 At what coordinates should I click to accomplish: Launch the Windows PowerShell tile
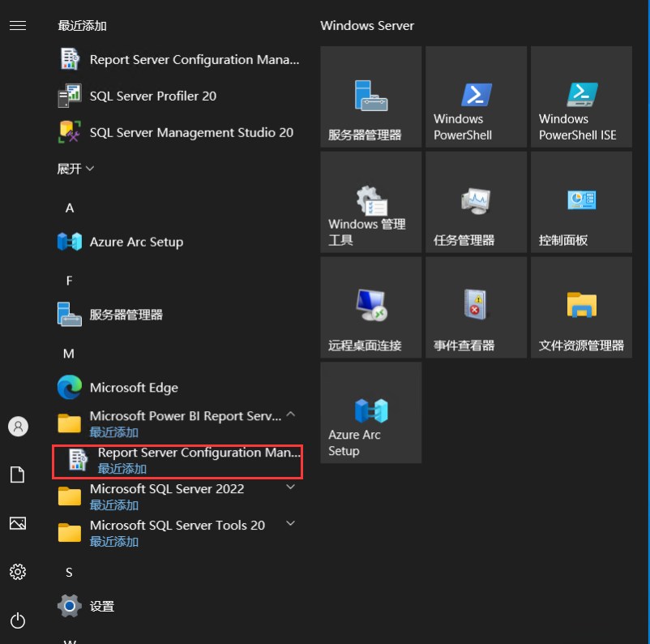[477, 97]
